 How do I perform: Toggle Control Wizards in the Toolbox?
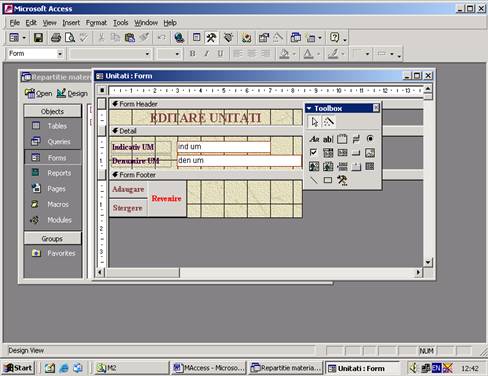point(329,122)
